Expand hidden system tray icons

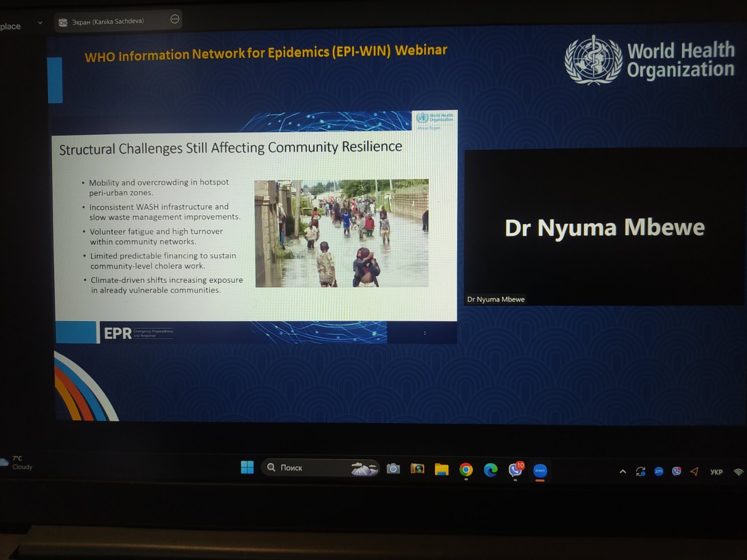tap(622, 472)
